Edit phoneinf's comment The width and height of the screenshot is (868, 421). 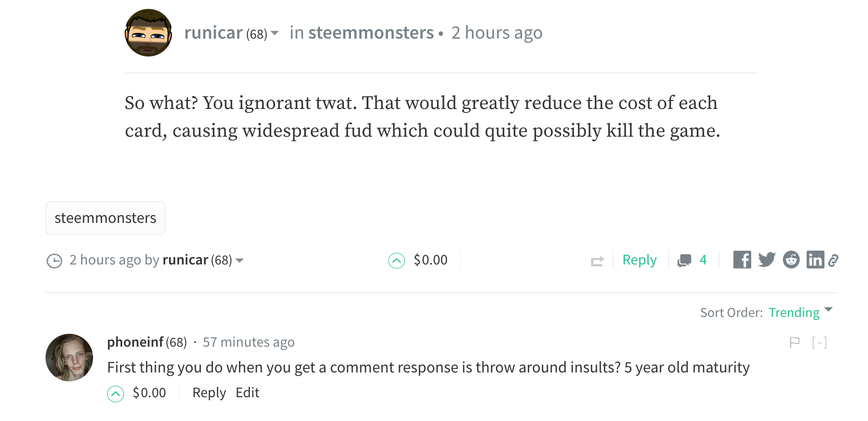click(247, 393)
